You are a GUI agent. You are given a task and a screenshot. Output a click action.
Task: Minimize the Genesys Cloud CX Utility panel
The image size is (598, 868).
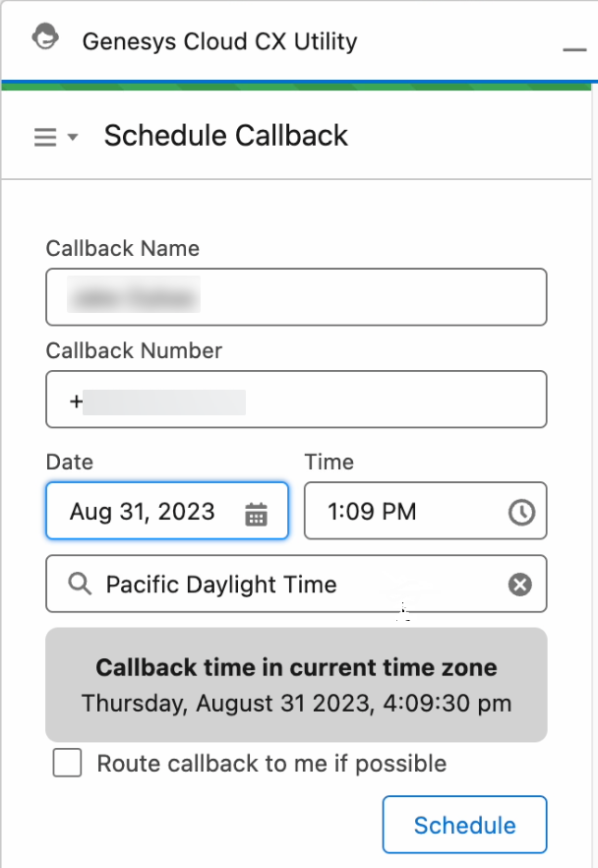coord(573,49)
